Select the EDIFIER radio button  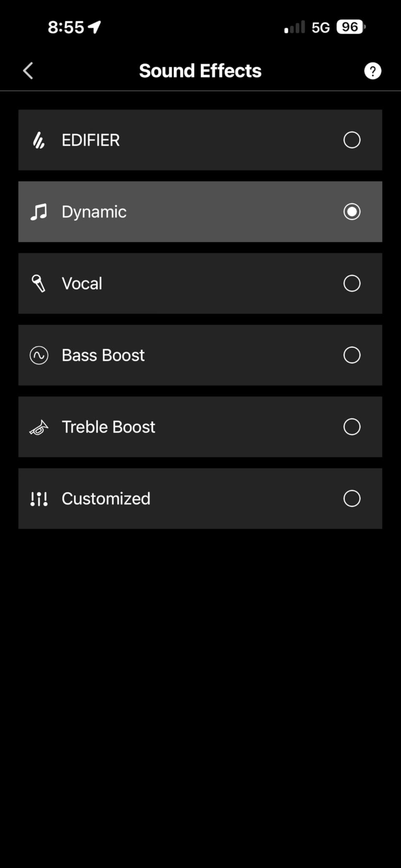pyautogui.click(x=352, y=140)
